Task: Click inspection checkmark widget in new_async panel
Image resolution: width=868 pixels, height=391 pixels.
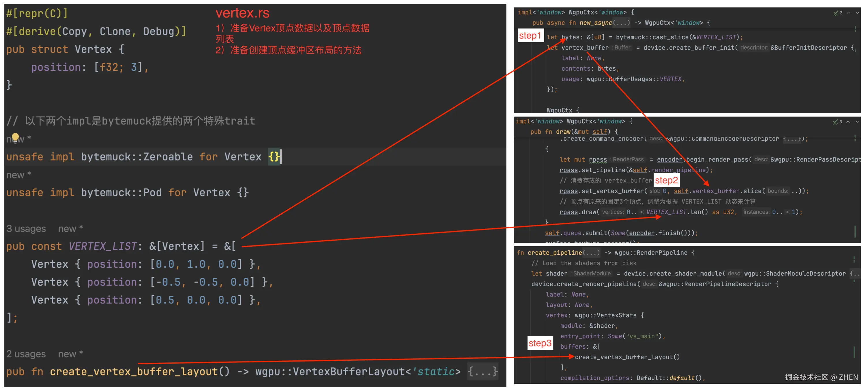Action: coord(837,13)
